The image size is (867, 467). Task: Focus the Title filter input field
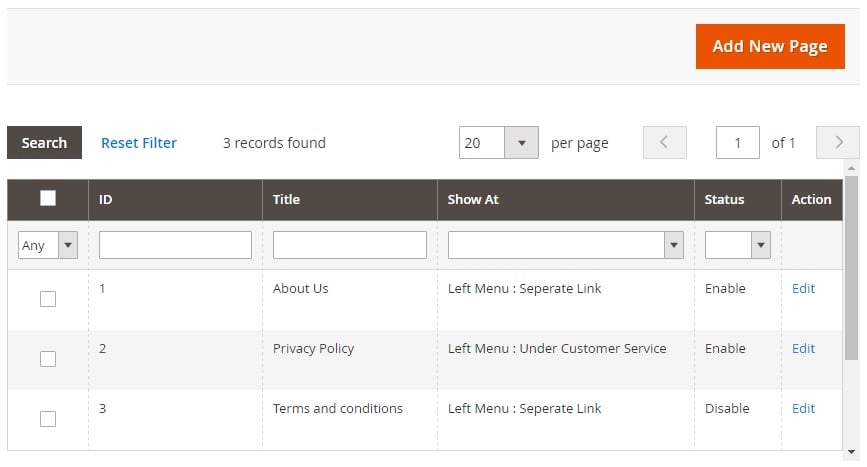pyautogui.click(x=349, y=245)
